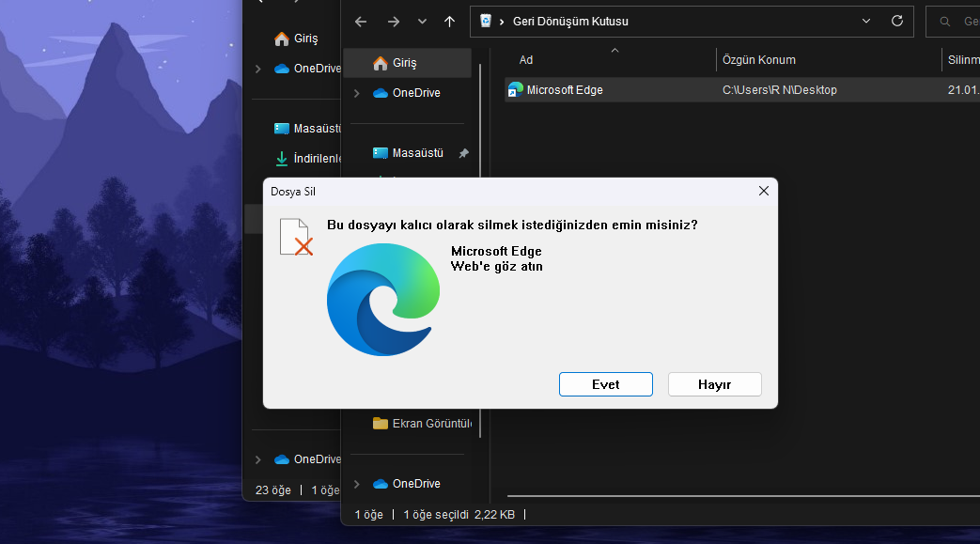Open lower OneDrive in back Explorer window
This screenshot has width=980, height=544.
point(307,459)
